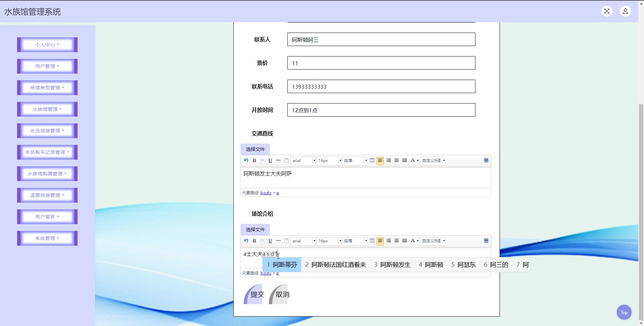Open 段落 format dropdown in 交通路线 editor

click(x=355, y=161)
